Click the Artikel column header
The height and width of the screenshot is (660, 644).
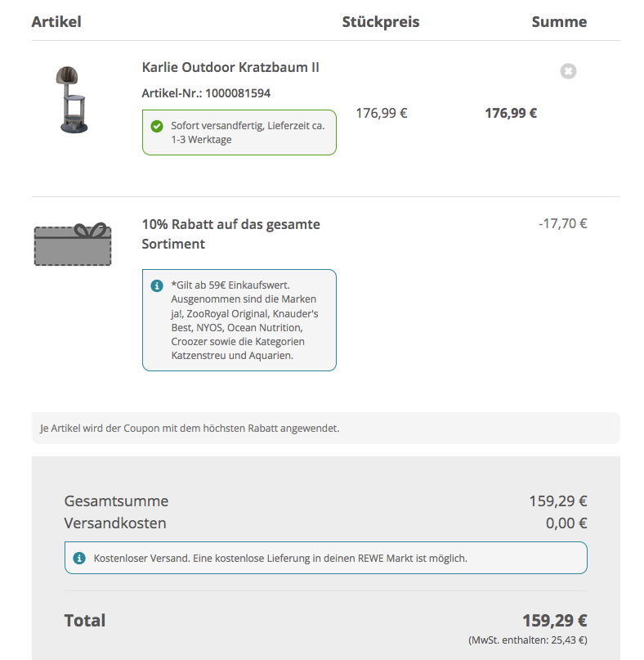pyautogui.click(x=56, y=21)
